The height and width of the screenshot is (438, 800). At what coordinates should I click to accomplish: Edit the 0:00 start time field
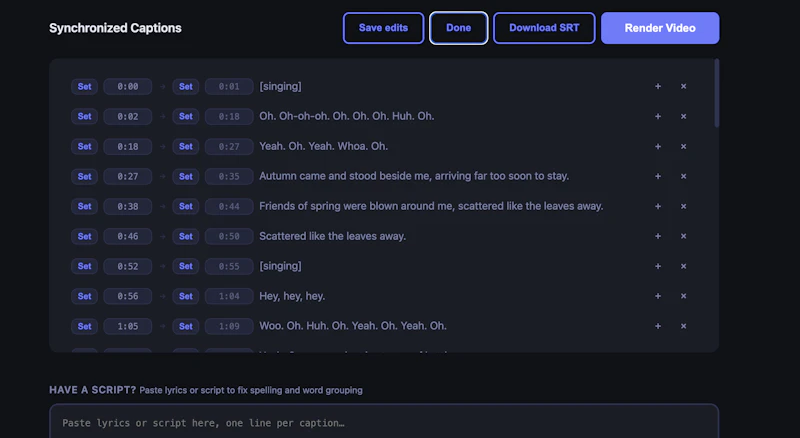128,86
